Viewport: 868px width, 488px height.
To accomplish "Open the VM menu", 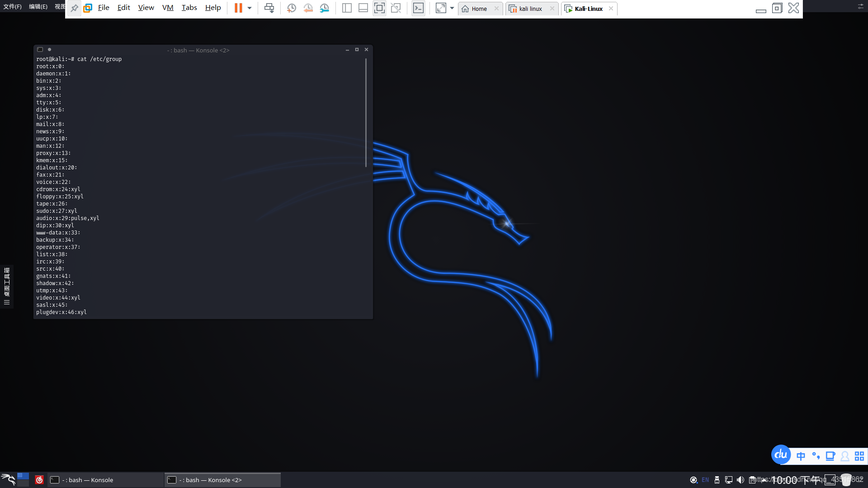I will click(x=168, y=8).
